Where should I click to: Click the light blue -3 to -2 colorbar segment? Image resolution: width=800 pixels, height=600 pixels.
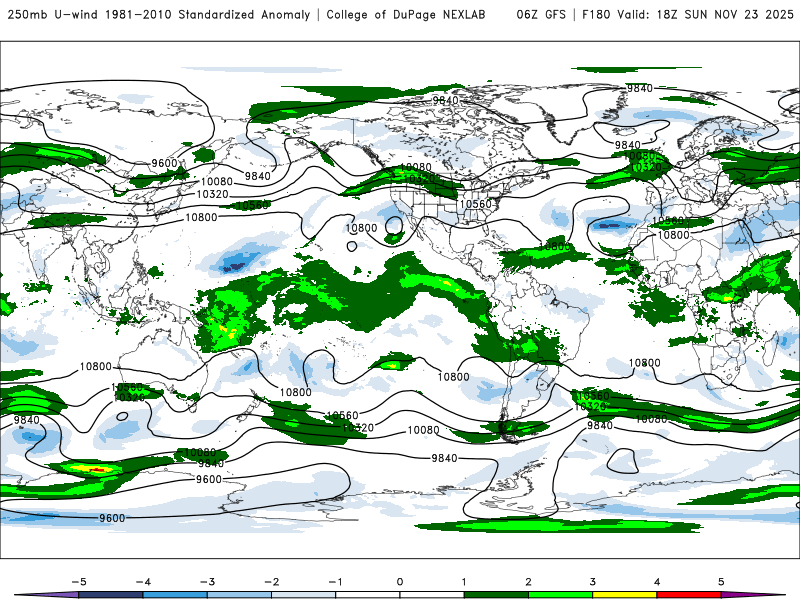239,595
